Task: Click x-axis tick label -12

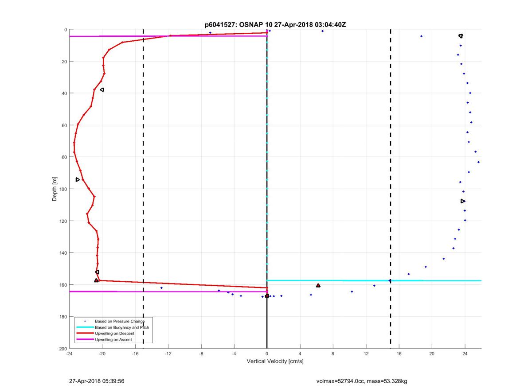Action: pos(168,354)
